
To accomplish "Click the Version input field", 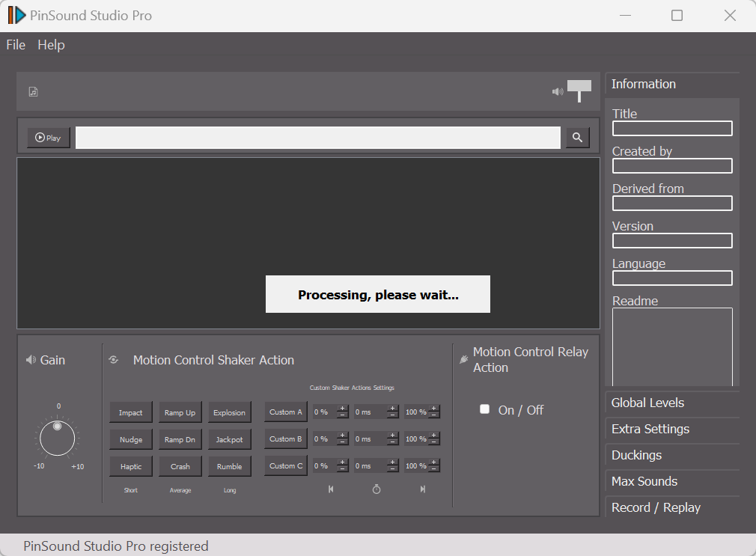I will pyautogui.click(x=672, y=241).
